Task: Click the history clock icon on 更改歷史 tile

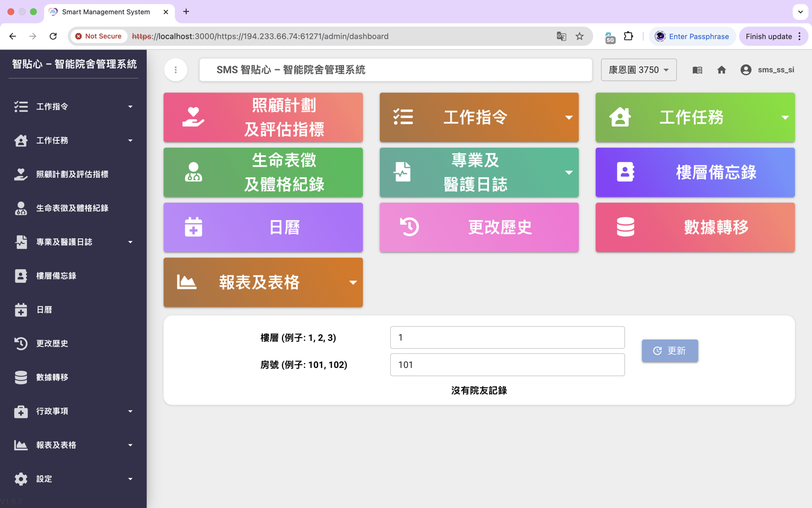Action: pos(410,227)
